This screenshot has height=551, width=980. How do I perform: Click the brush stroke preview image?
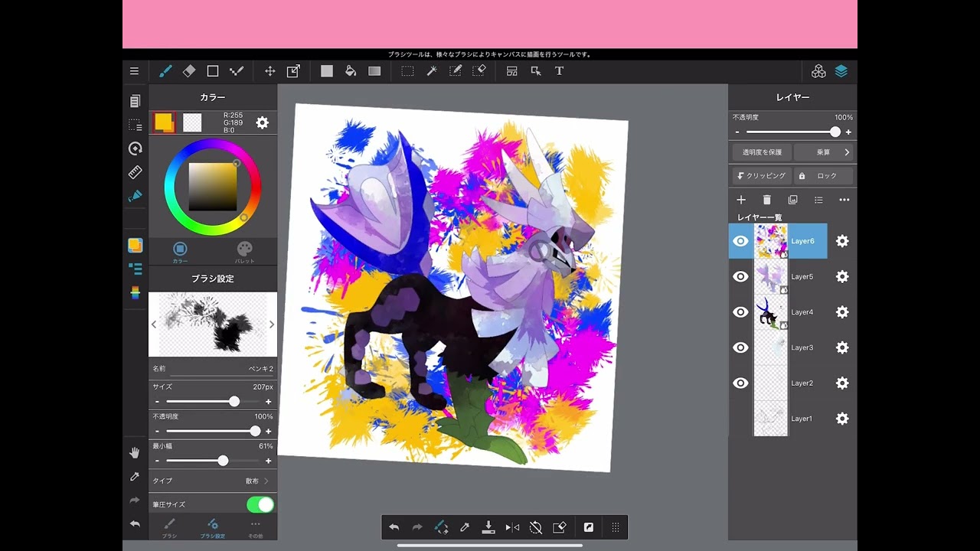[213, 324]
